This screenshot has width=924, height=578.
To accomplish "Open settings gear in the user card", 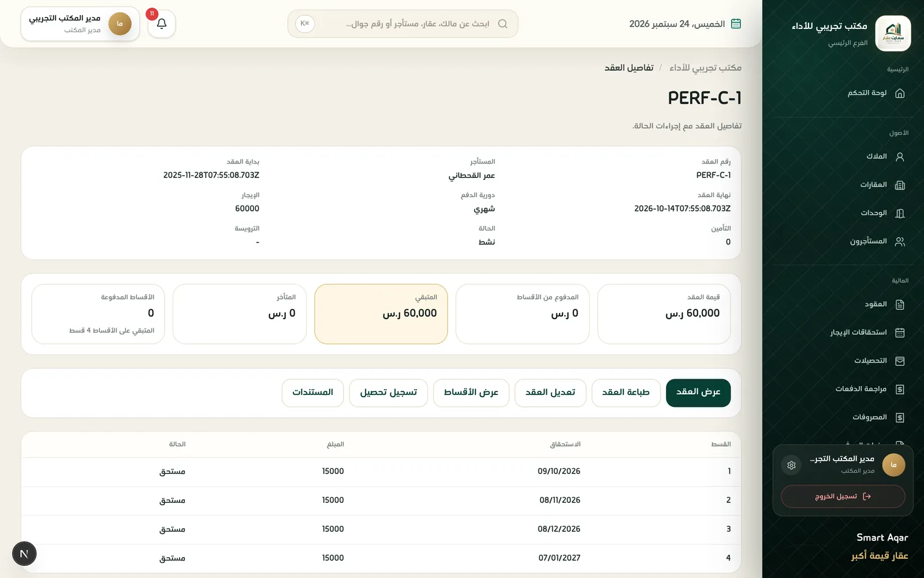I will click(x=791, y=465).
